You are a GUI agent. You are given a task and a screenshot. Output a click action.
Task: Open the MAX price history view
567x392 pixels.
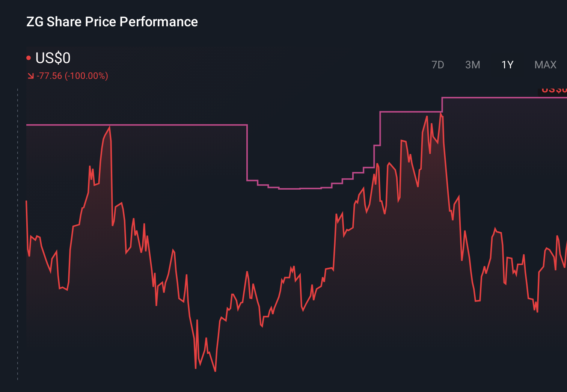545,65
